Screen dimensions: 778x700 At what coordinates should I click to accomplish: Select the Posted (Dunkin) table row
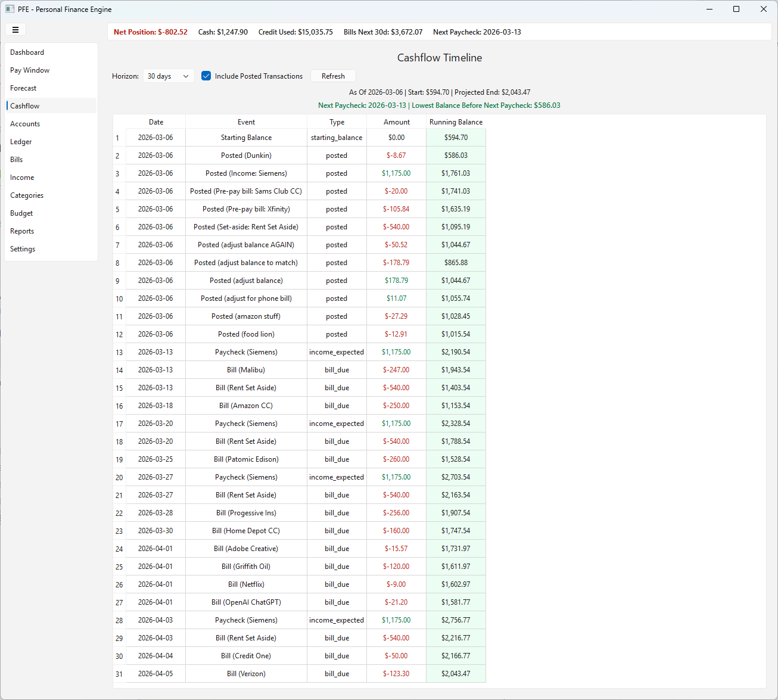pyautogui.click(x=246, y=155)
